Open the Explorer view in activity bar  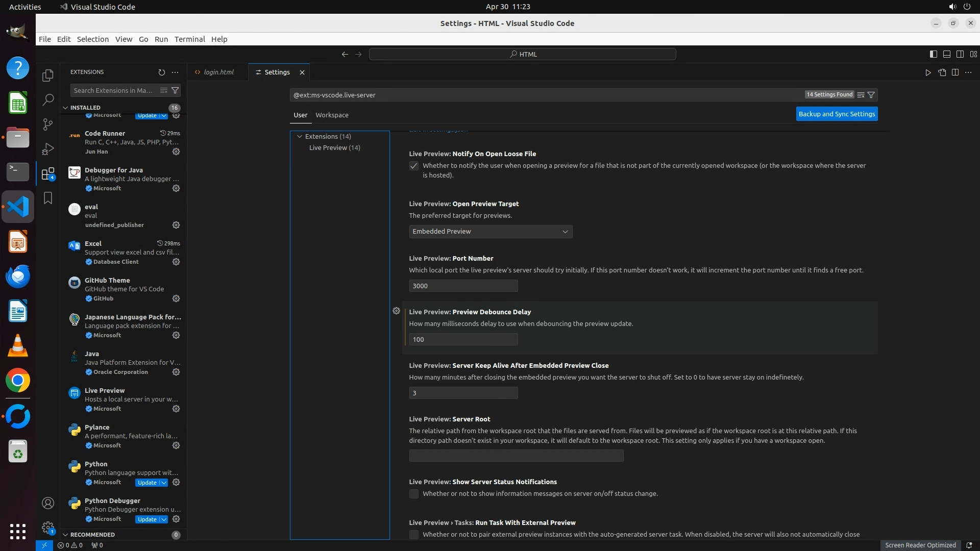(47, 76)
